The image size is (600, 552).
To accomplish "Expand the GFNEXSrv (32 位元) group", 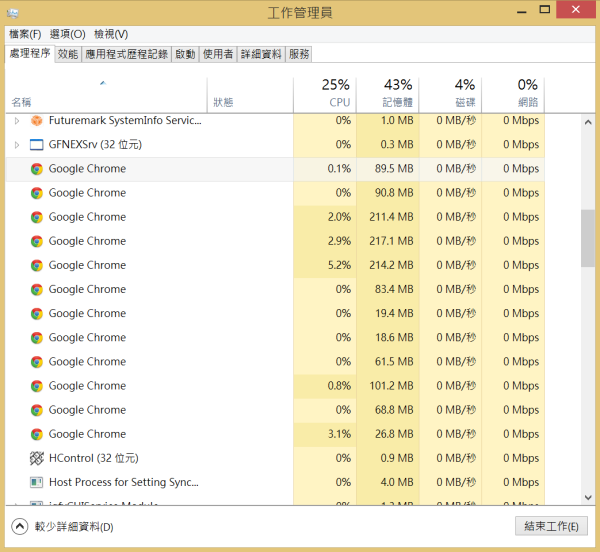I will [16, 145].
